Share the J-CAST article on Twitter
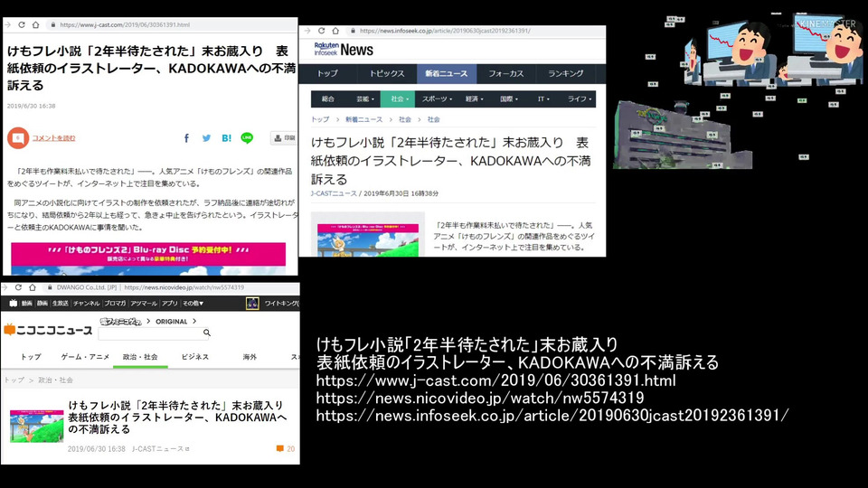 (x=206, y=138)
